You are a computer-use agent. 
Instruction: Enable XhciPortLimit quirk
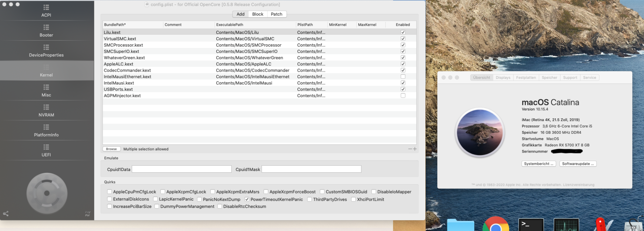click(354, 199)
